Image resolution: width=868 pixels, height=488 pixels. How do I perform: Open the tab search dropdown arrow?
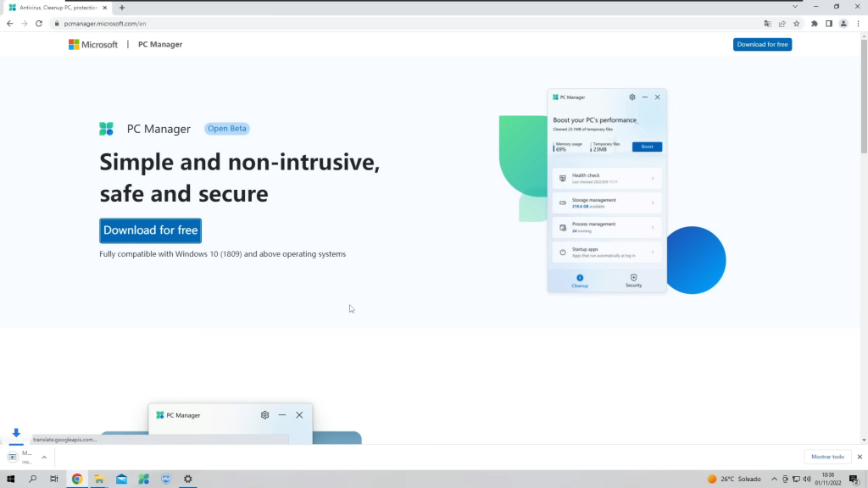pos(795,7)
